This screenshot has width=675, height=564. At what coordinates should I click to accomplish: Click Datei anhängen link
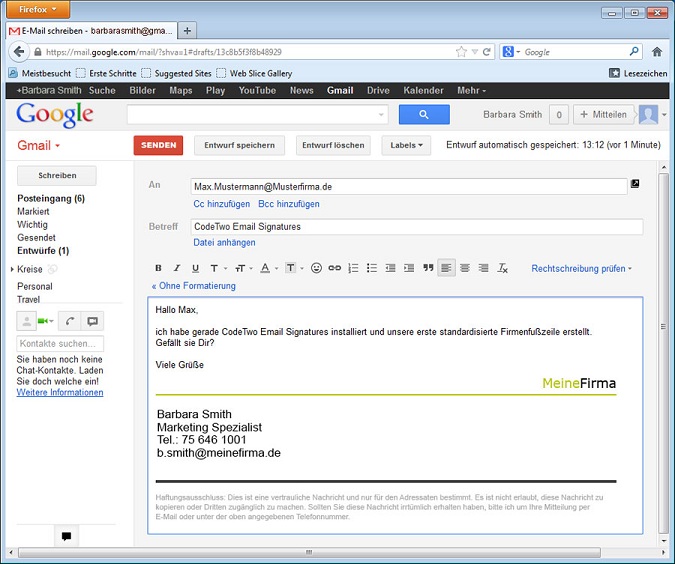coord(224,243)
